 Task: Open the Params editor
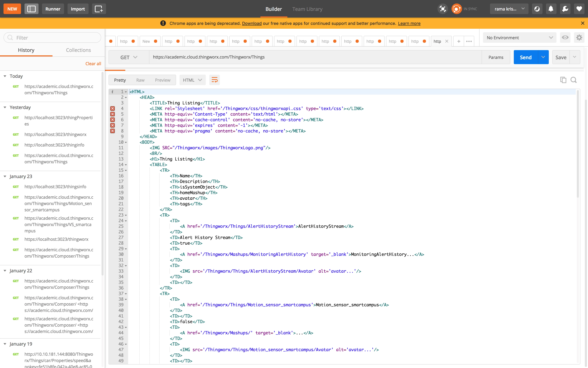[x=496, y=57]
